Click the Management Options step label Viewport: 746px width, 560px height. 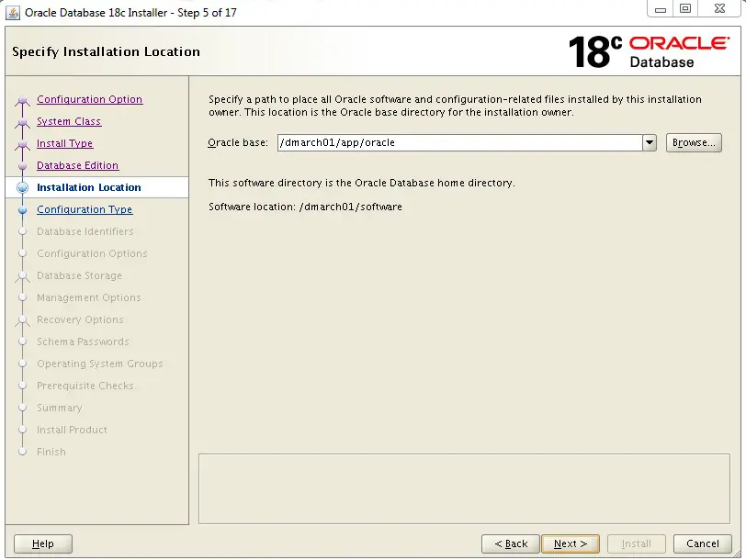coord(89,297)
